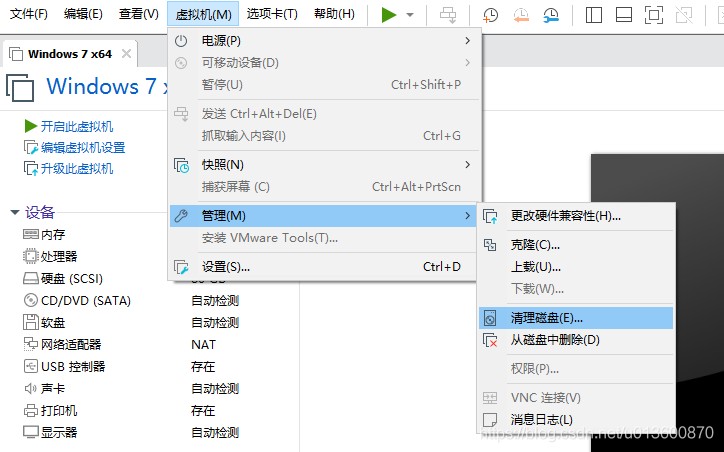The image size is (724, 452).
Task: Click the revert to snapshot icon
Action: [x=521, y=15]
